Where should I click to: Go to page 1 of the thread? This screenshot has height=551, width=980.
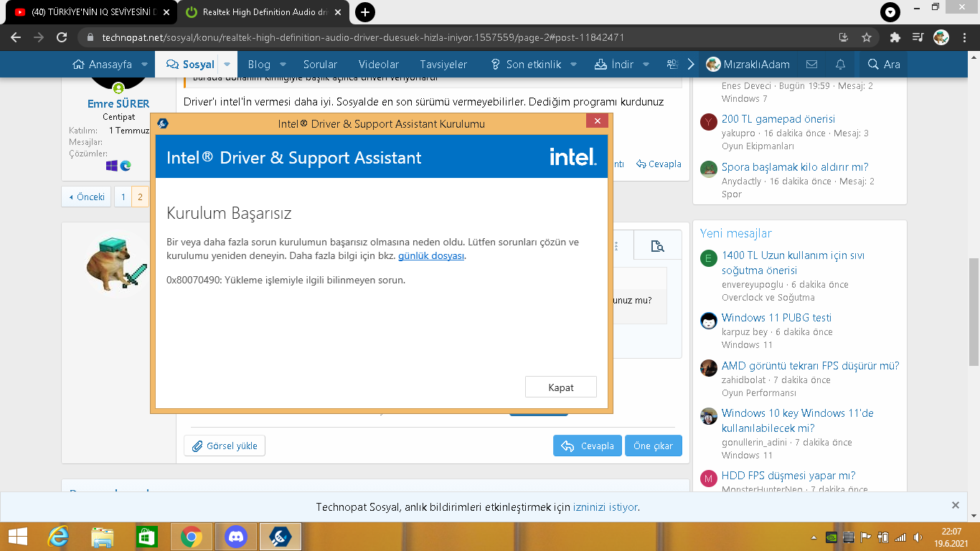click(123, 197)
